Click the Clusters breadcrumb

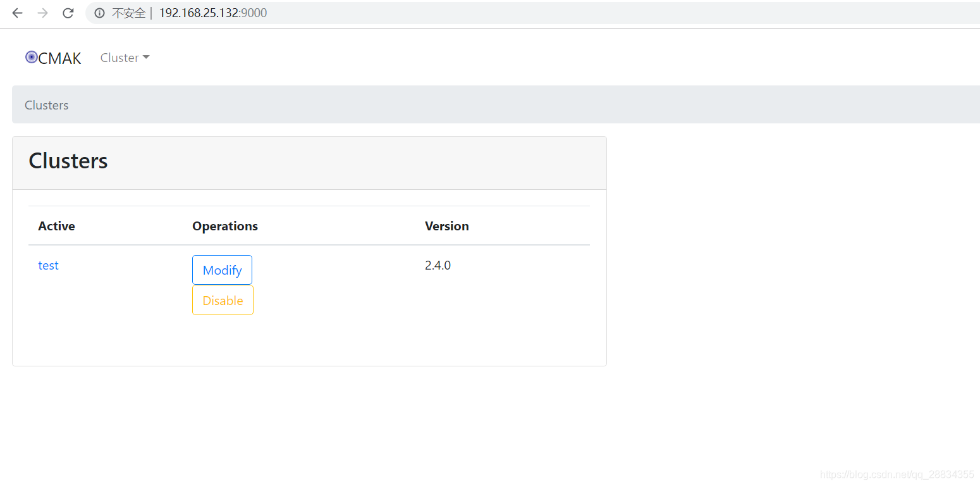pyautogui.click(x=46, y=105)
